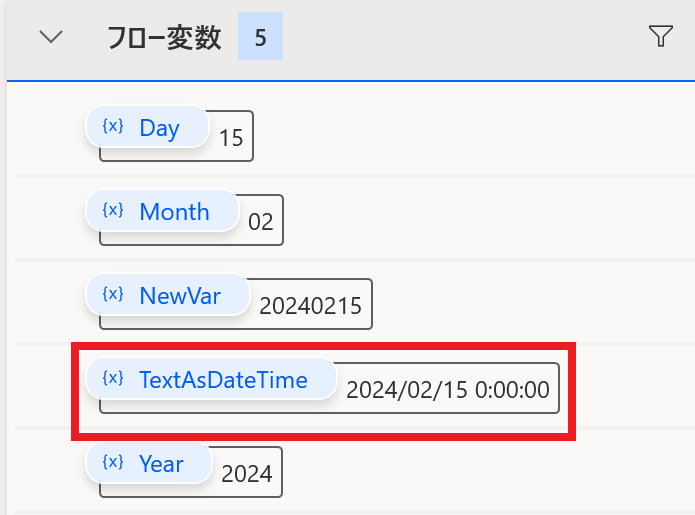Click the value 2024/02/15 0:00:00
695x515 pixels.
(448, 390)
